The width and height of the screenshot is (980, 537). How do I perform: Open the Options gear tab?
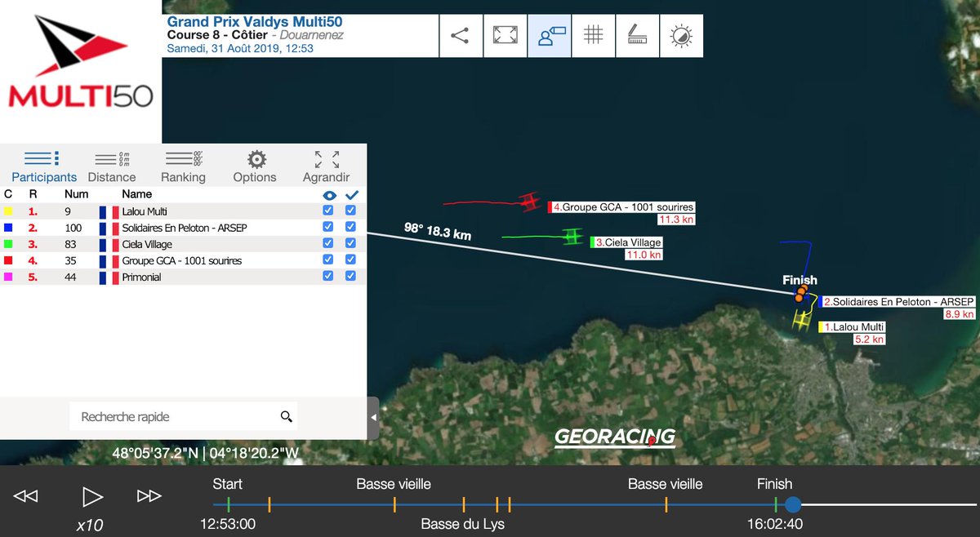255,166
